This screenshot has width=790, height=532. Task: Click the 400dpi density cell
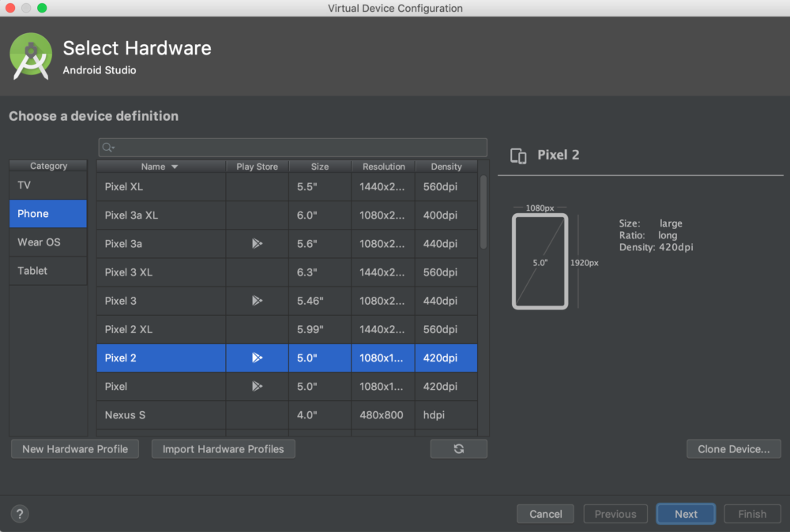click(446, 215)
